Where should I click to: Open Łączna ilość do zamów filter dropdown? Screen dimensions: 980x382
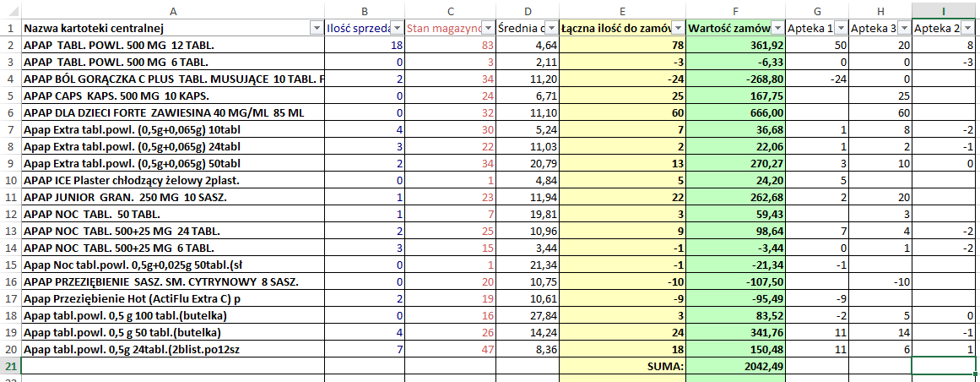(x=677, y=29)
